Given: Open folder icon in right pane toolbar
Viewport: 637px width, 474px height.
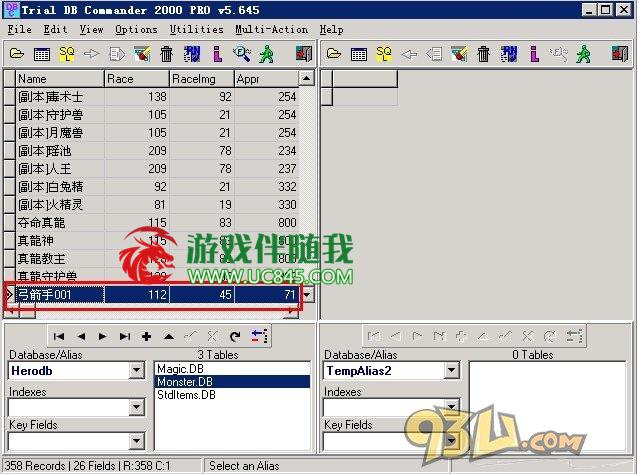Looking at the screenshot, I should click(x=334, y=53).
